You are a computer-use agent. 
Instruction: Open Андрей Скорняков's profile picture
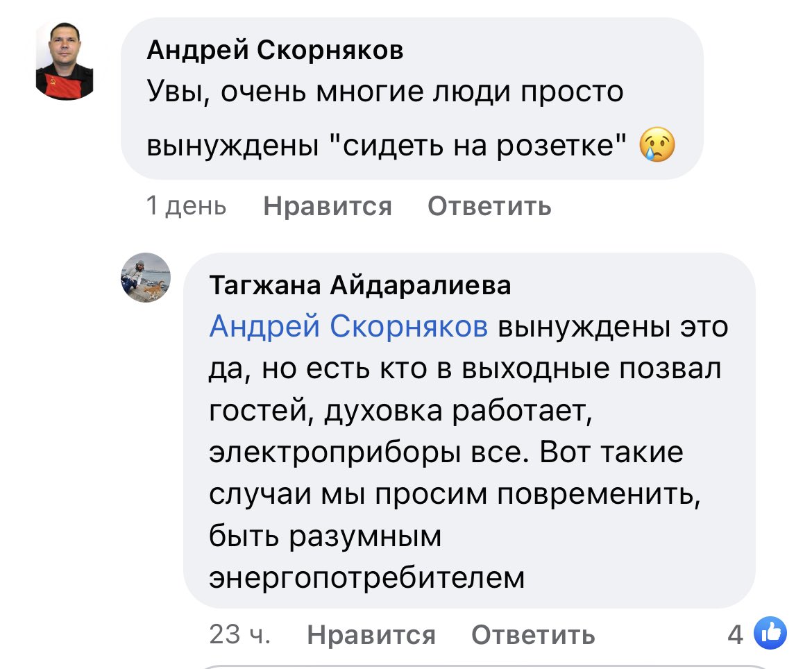[x=65, y=61]
